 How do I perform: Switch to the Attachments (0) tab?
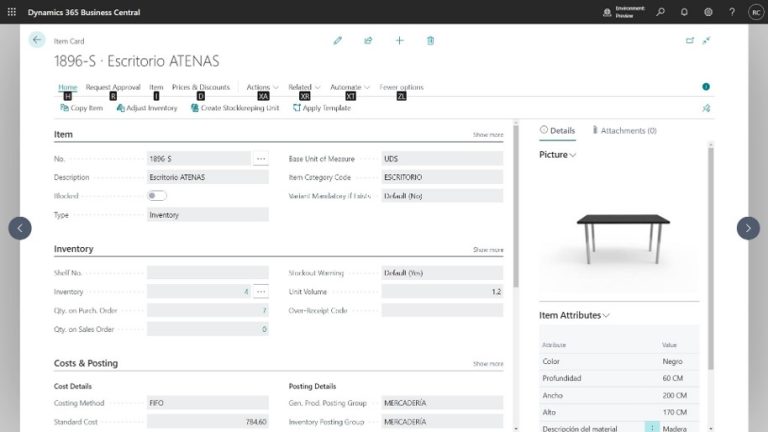coord(625,131)
